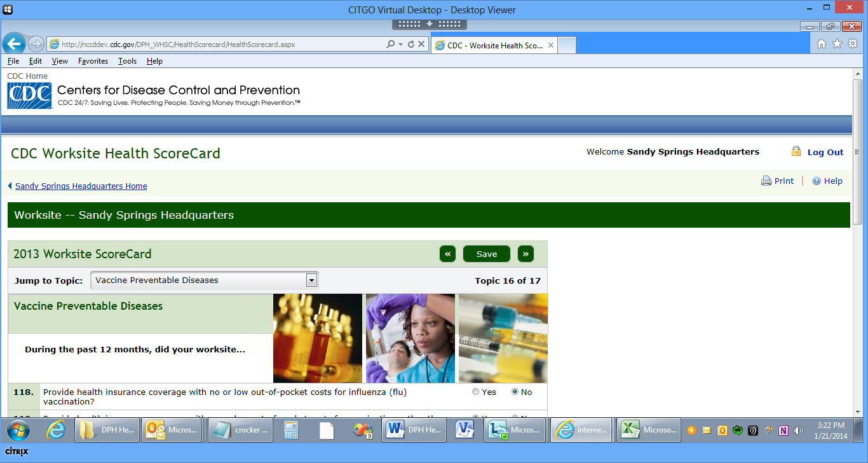The image size is (868, 463).
Task: Click the Log Out link
Action: tap(825, 152)
